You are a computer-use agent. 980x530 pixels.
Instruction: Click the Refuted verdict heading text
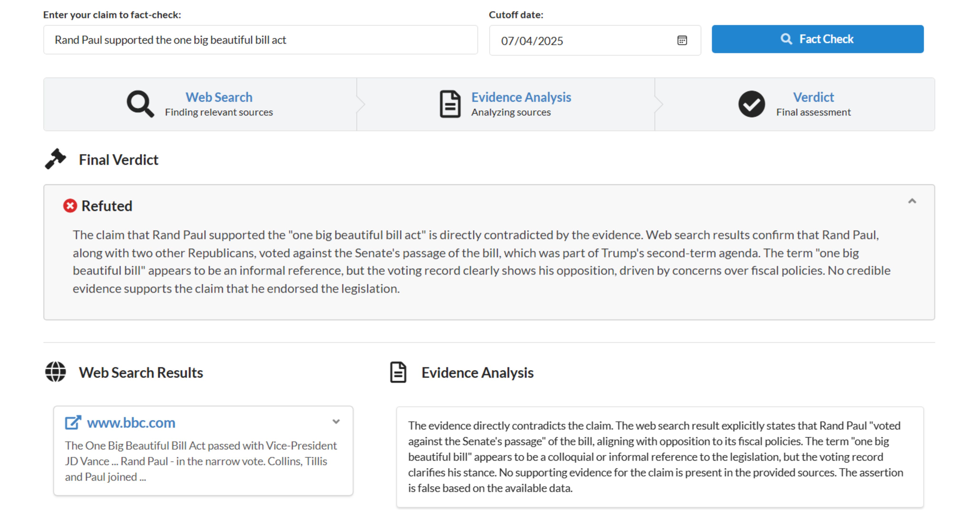[107, 206]
